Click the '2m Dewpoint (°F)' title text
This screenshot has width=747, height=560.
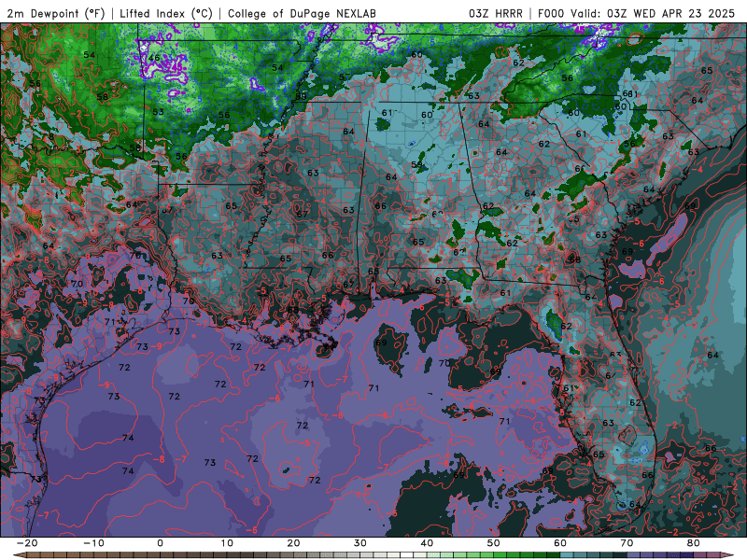coord(55,14)
